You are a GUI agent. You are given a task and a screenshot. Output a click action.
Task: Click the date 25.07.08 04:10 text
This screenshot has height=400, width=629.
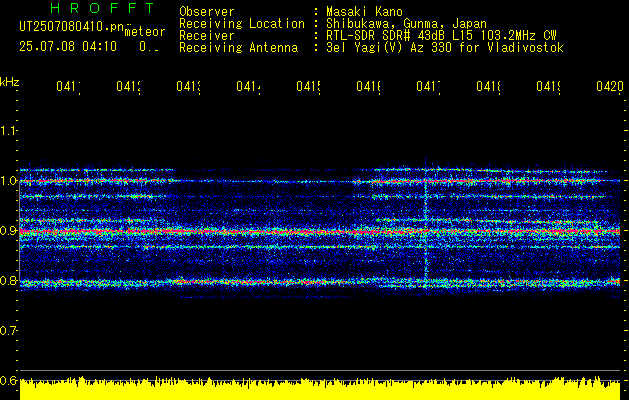coord(68,47)
